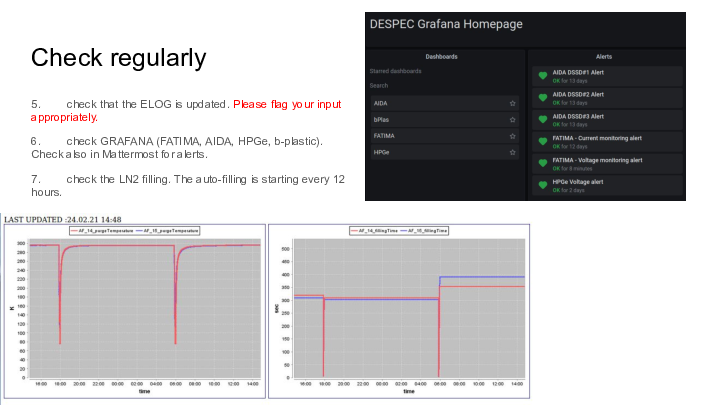Open the AIDA DSSD#1 Alert entry
The width and height of the screenshot is (720, 405).
(607, 76)
